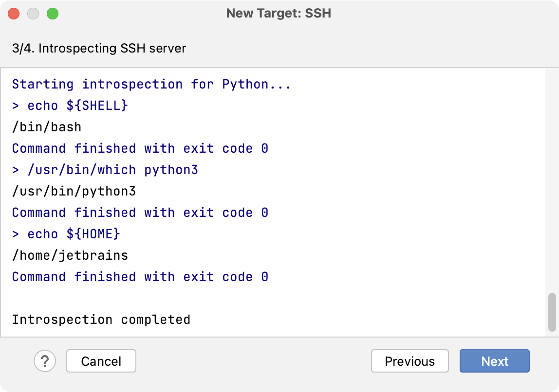The image size is (559, 392).
Task: Select the echo ${HOME} command line
Action: (66, 233)
